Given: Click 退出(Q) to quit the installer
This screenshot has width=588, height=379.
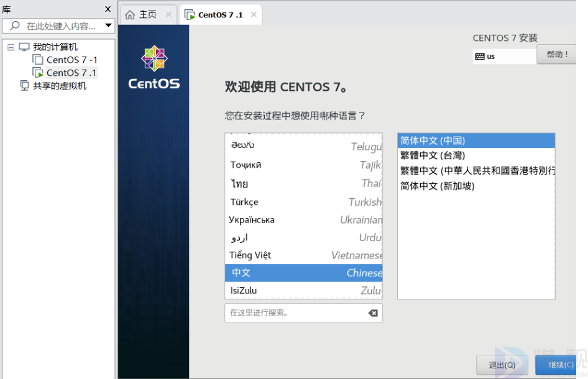Looking at the screenshot, I should point(501,365).
